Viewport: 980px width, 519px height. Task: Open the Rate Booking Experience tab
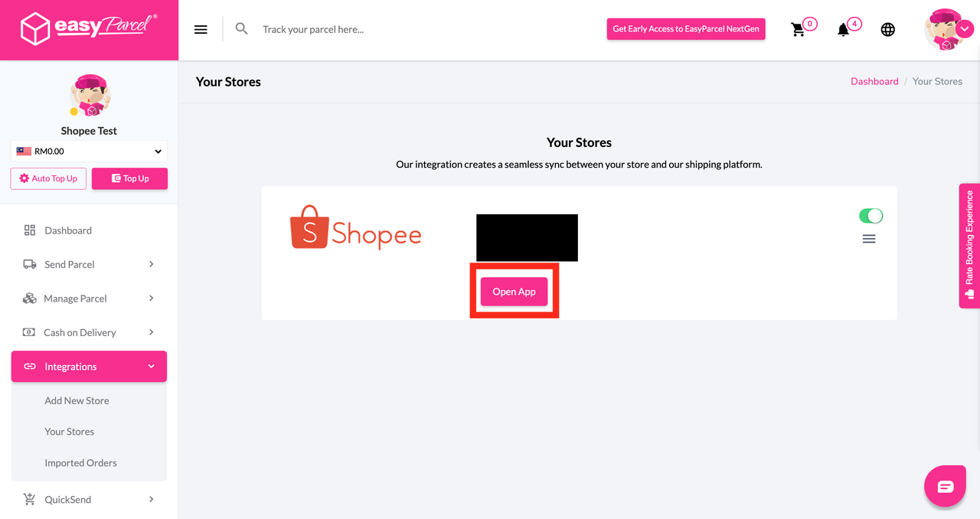969,246
